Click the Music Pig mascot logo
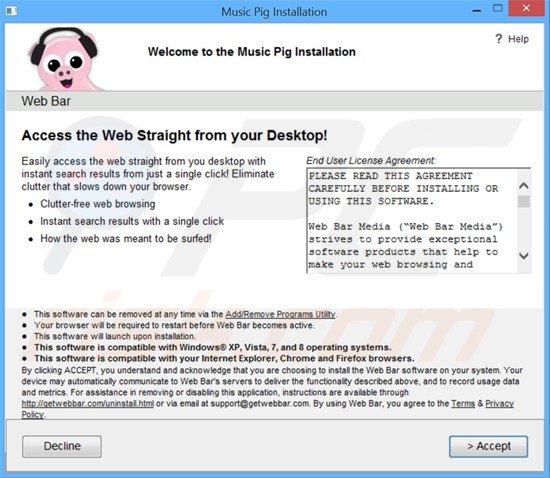The height and width of the screenshot is (478, 550). click(x=64, y=59)
